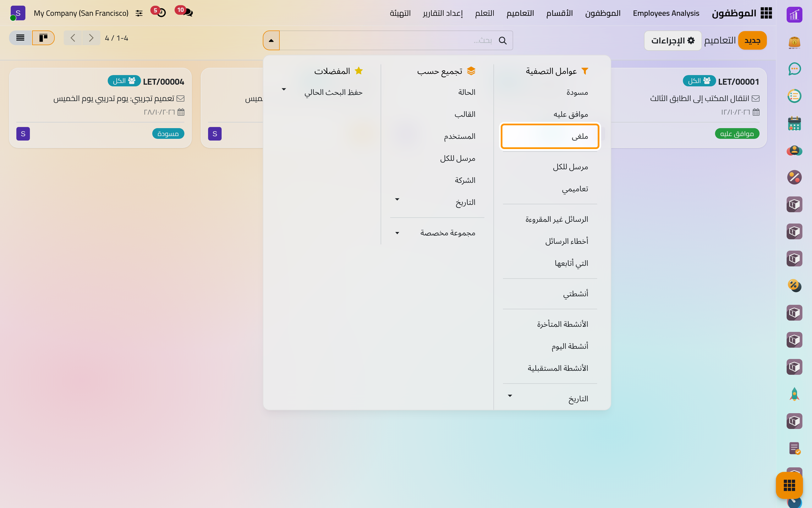Group by الحالة
The image size is (812, 508).
coord(437,92)
